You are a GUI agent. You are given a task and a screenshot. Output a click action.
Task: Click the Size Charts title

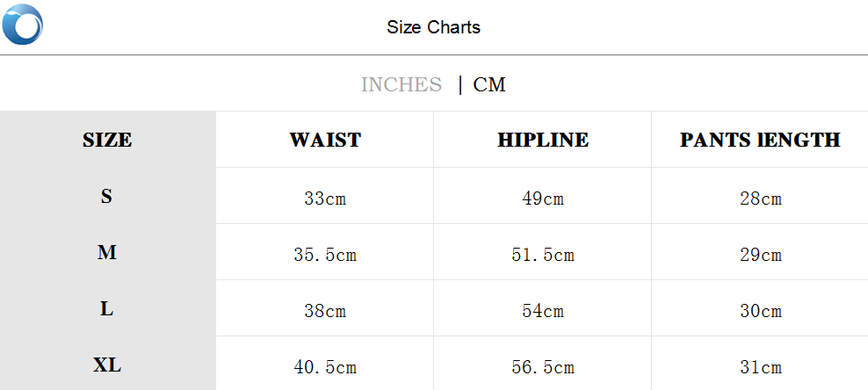click(x=433, y=27)
